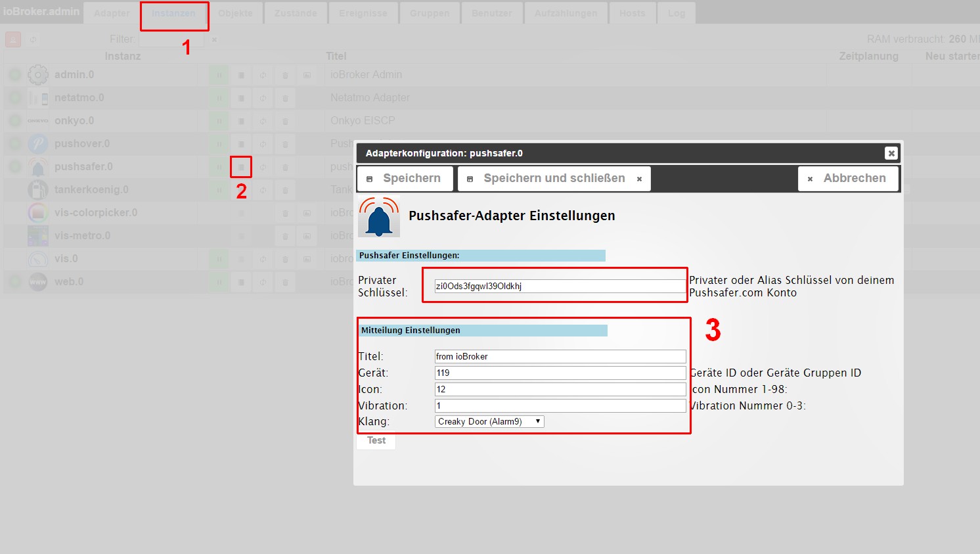Send a Test notification
The width and height of the screenshot is (980, 554).
376,441
